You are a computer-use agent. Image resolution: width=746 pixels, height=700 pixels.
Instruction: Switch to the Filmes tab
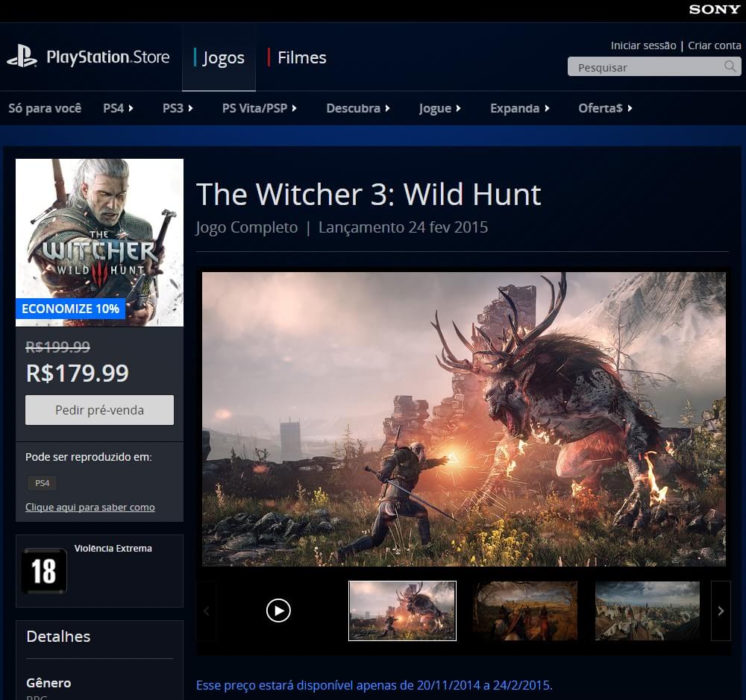[296, 57]
